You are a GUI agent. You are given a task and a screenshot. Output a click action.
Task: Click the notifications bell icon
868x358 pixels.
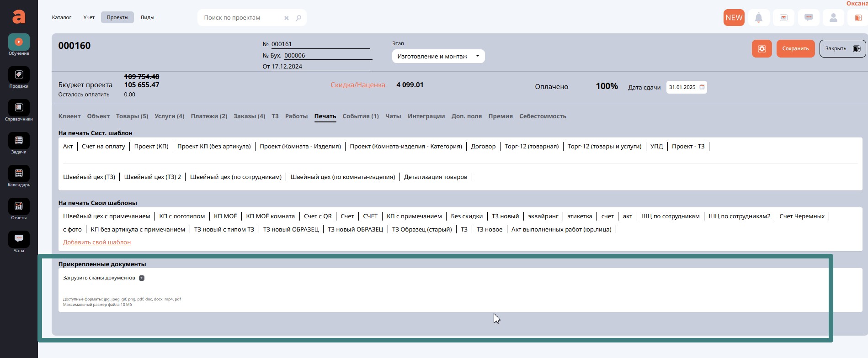point(759,18)
